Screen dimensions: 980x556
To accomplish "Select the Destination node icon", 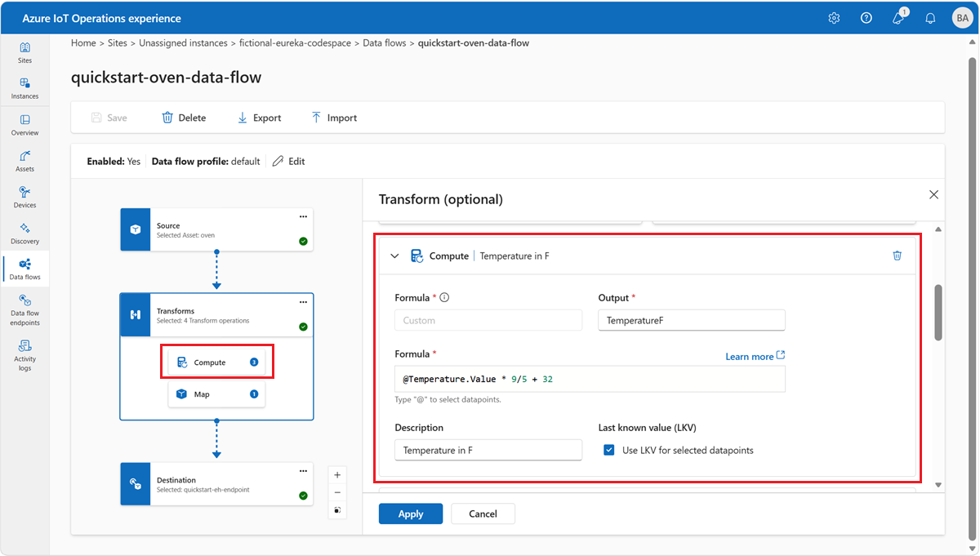I will tap(135, 484).
